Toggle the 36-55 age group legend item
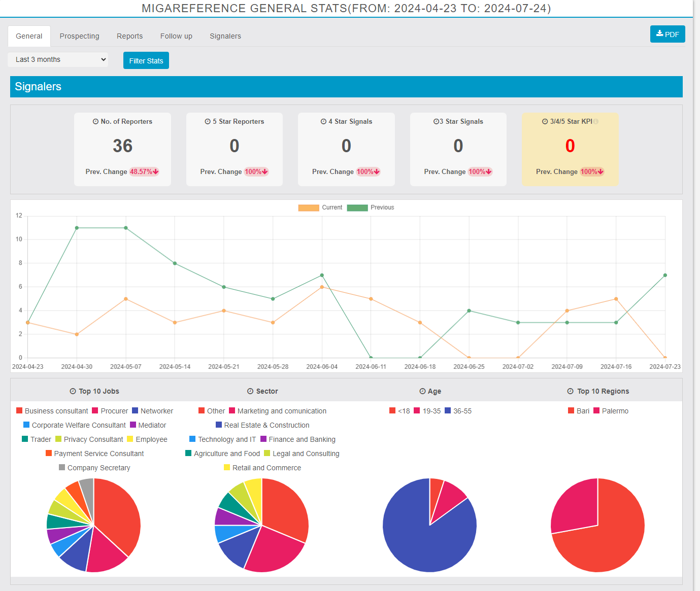 tap(458, 411)
